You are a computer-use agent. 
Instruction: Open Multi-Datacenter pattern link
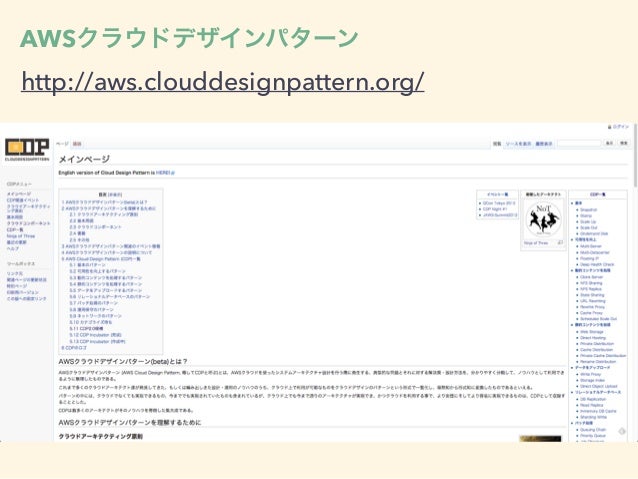[595, 252]
